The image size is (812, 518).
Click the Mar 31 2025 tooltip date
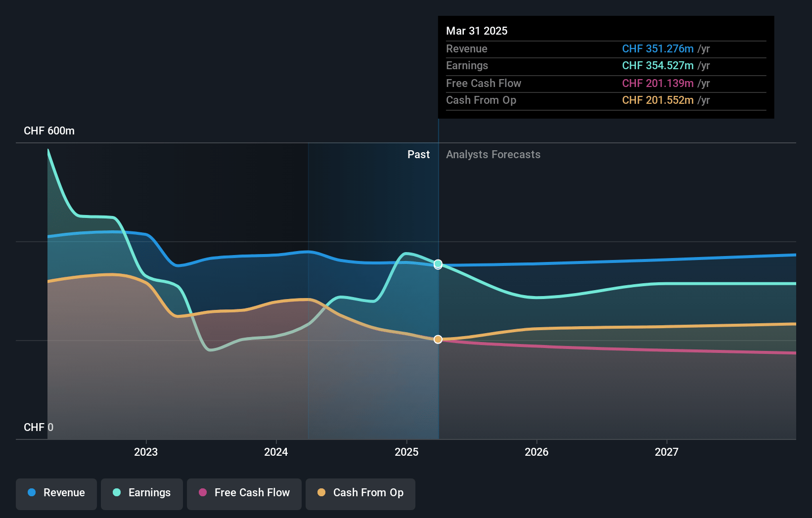click(x=477, y=31)
